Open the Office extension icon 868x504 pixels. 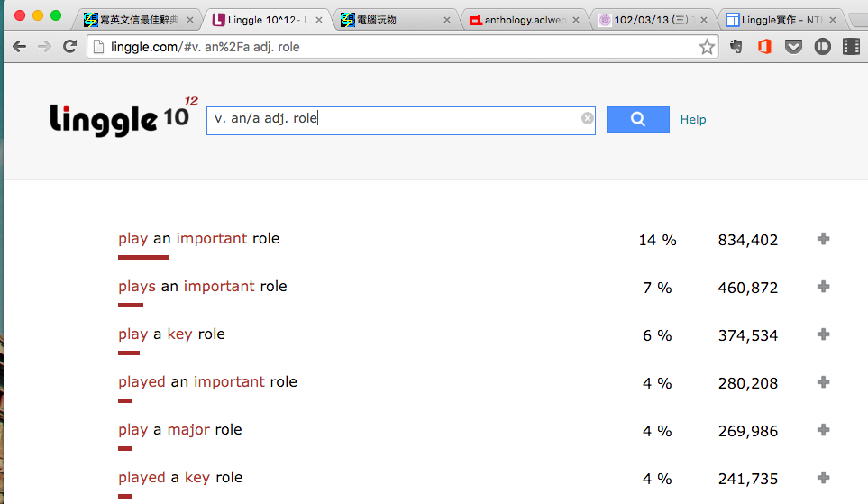[x=764, y=47]
